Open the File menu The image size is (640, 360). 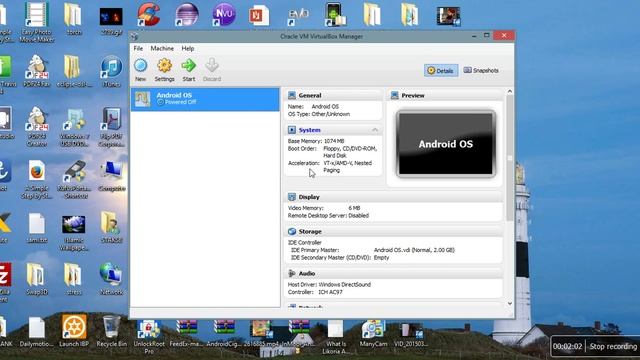[x=138, y=48]
